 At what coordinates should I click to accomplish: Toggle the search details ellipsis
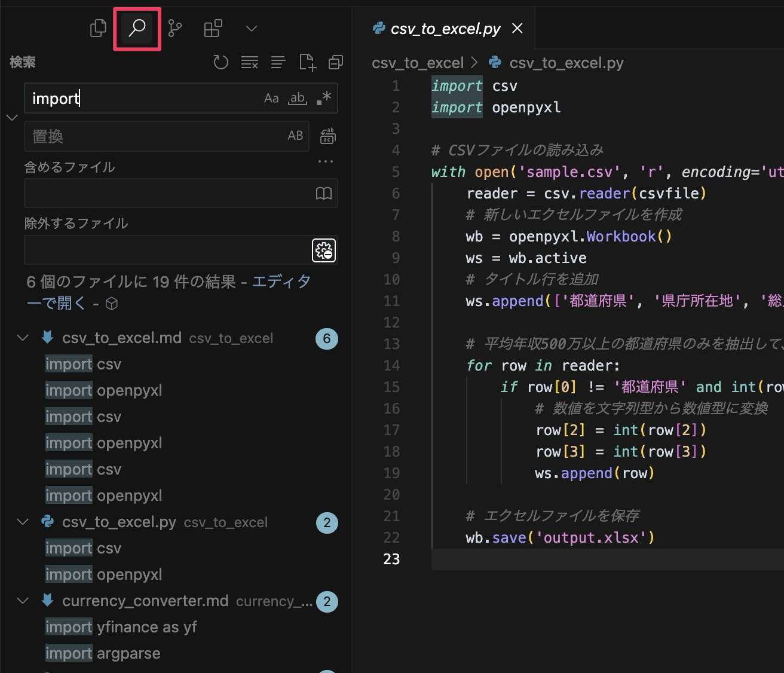[x=326, y=161]
